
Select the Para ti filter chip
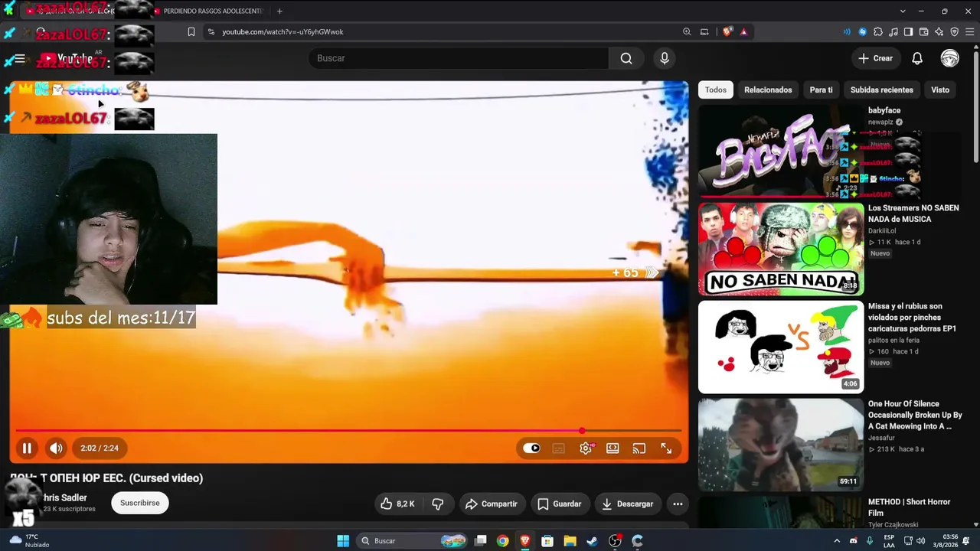pos(821,90)
